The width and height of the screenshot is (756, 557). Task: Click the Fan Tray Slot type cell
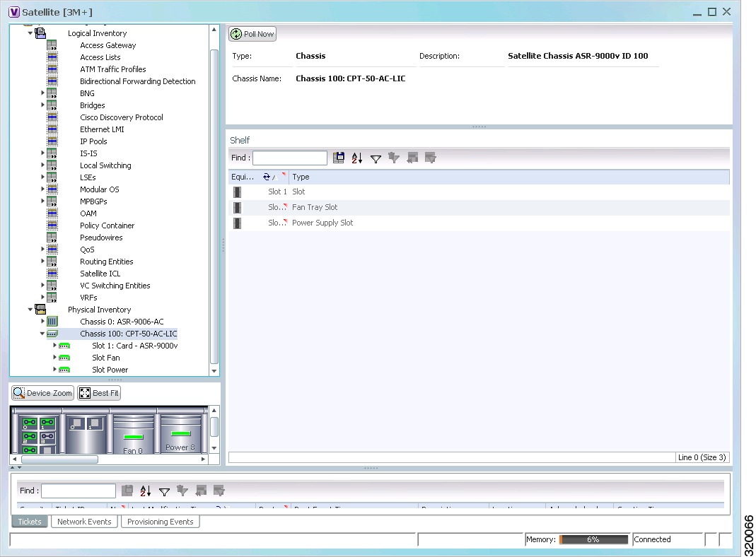(315, 207)
